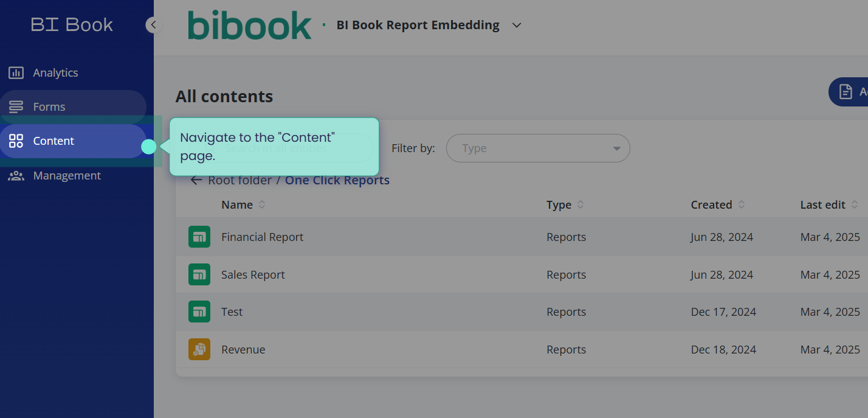Sort by the Name column
The image size is (868, 418).
(x=243, y=204)
